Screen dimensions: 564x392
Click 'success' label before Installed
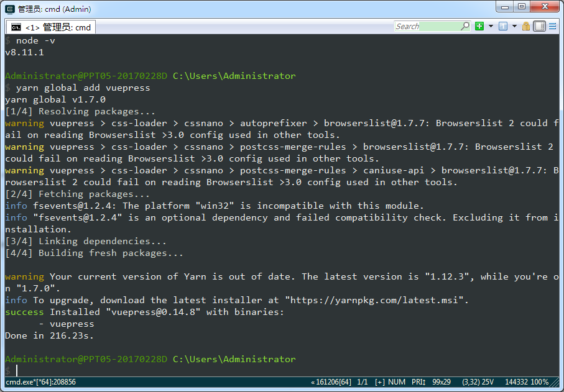24,312
